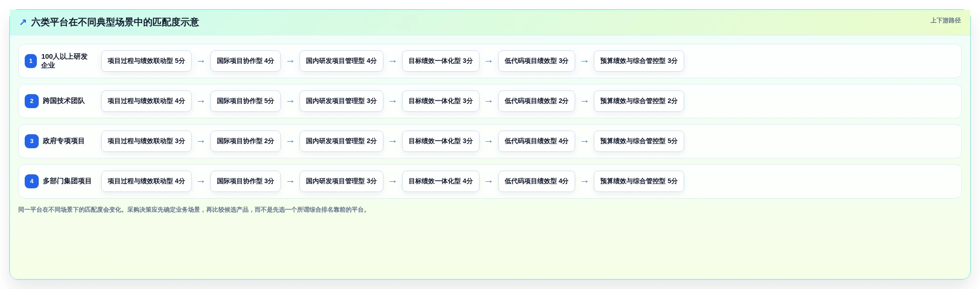Click 目标绩效一体化型 3分 in 政府专项项目 row
Viewport: 980px width, 289px height.
click(x=441, y=141)
